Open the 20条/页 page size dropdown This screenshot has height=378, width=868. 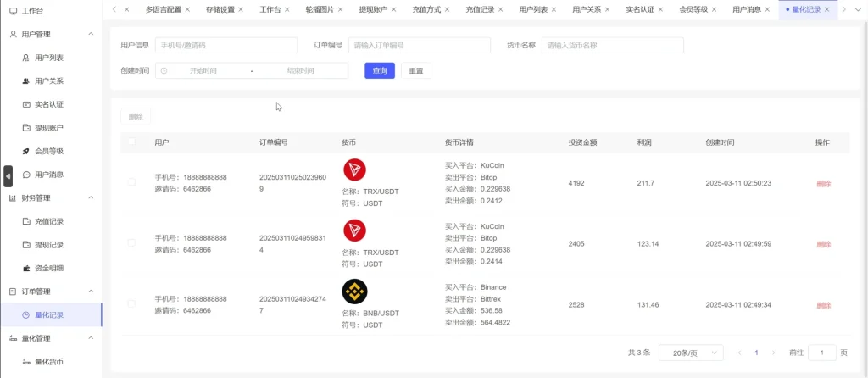[691, 353]
